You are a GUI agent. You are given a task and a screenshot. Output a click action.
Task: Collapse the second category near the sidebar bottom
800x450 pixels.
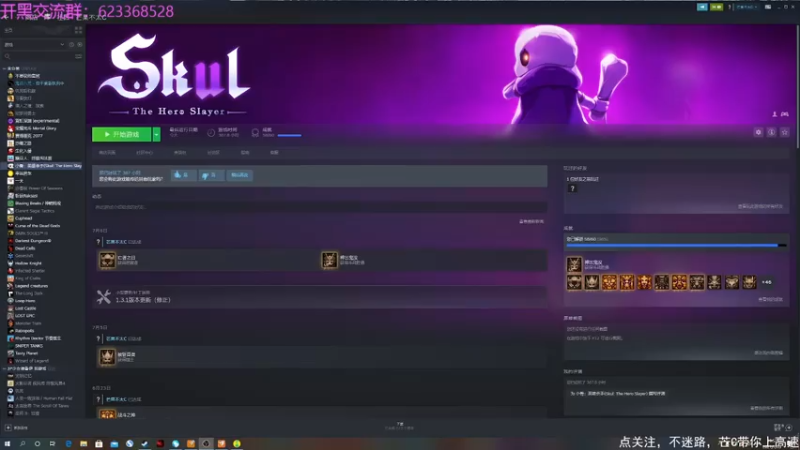click(x=4, y=368)
